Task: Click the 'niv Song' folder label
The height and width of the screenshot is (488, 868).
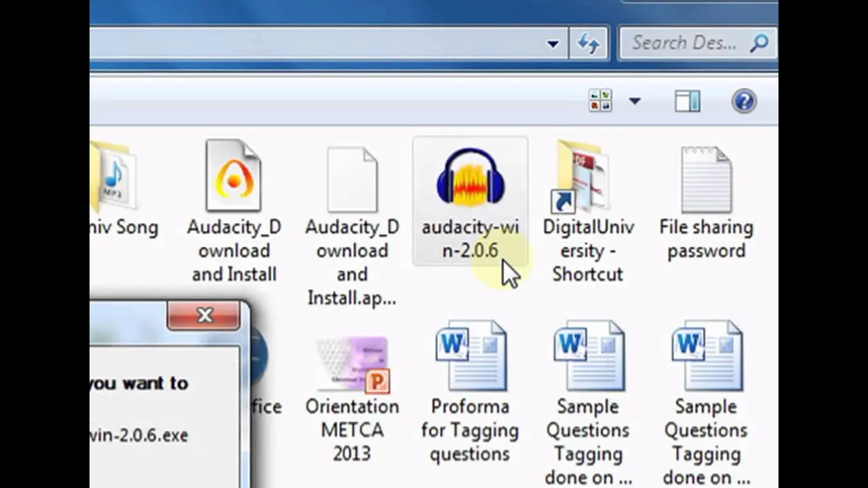Action: 124,227
